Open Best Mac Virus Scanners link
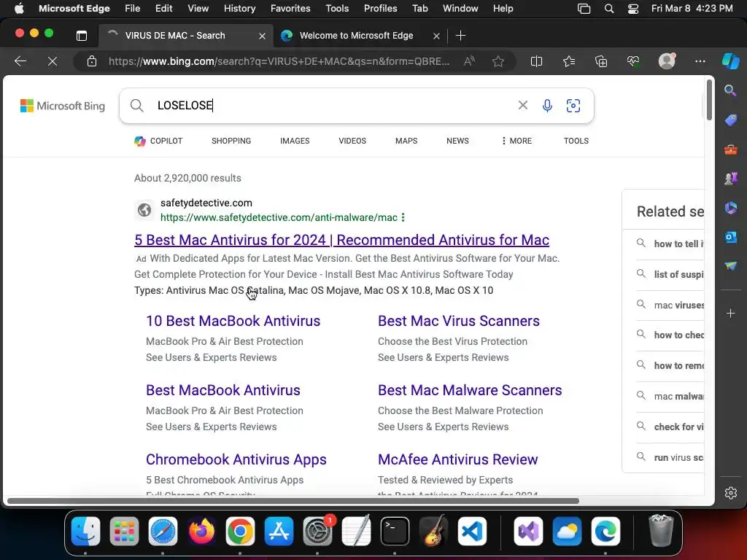The width and height of the screenshot is (747, 560). point(459,321)
